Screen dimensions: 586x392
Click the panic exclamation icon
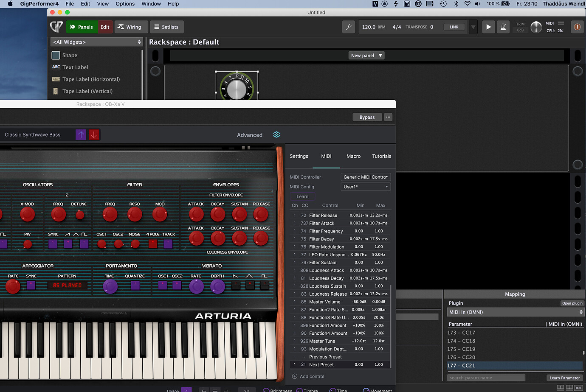click(x=577, y=27)
